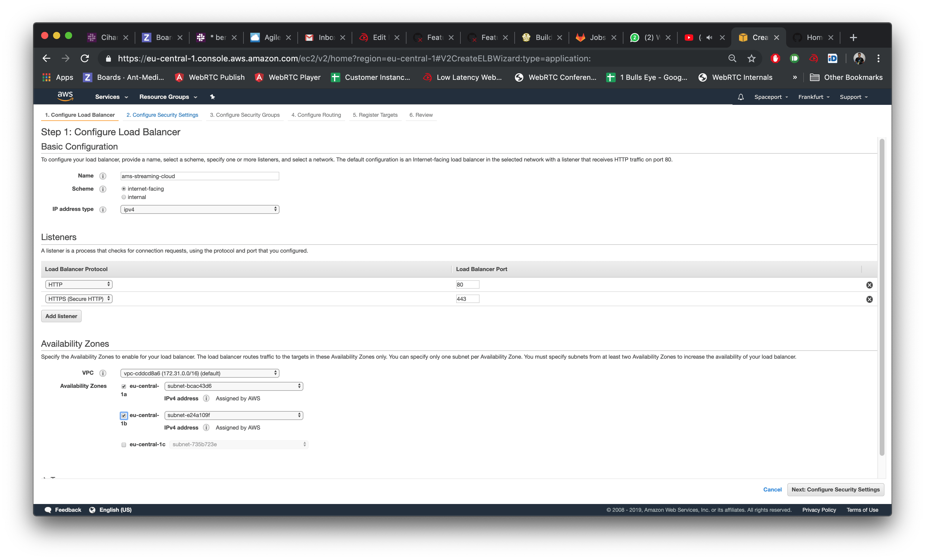Open the WebRTC Publish bookmark
The width and height of the screenshot is (925, 560).
(x=210, y=77)
